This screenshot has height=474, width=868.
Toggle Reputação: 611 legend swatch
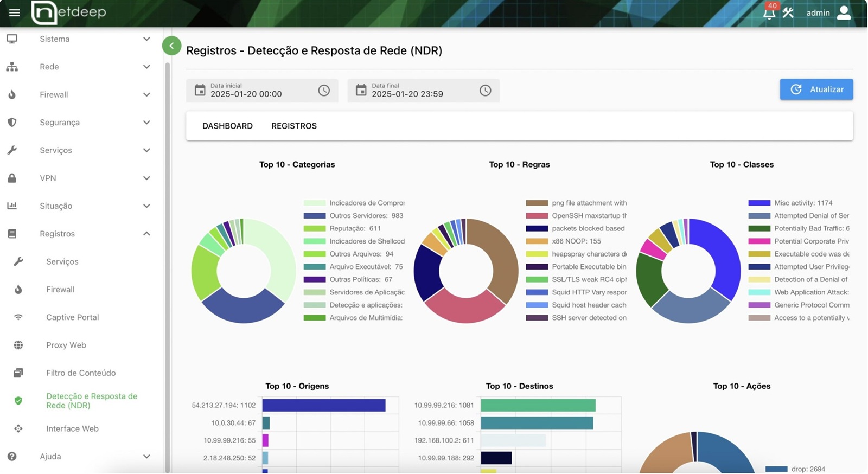(x=315, y=228)
